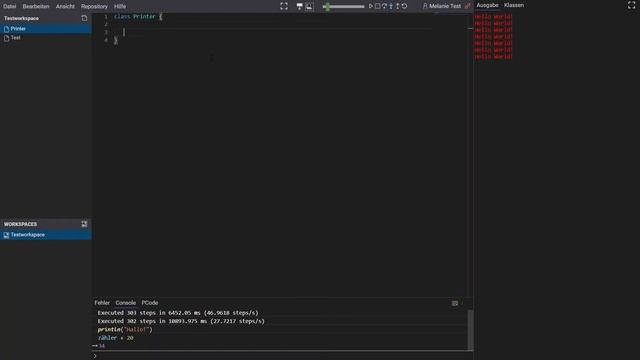Open the Melanie Test user menu
This screenshot has height=360, width=640.
pos(442,6)
